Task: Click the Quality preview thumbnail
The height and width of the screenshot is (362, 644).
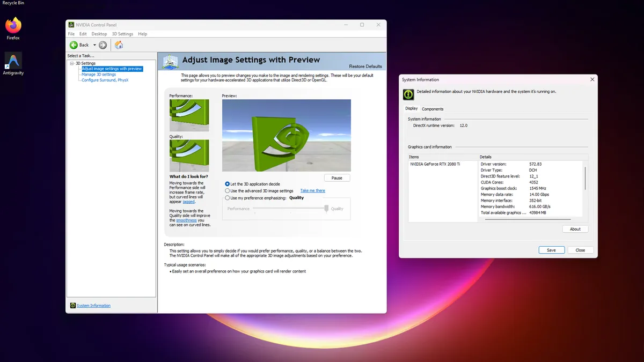Action: (x=189, y=156)
